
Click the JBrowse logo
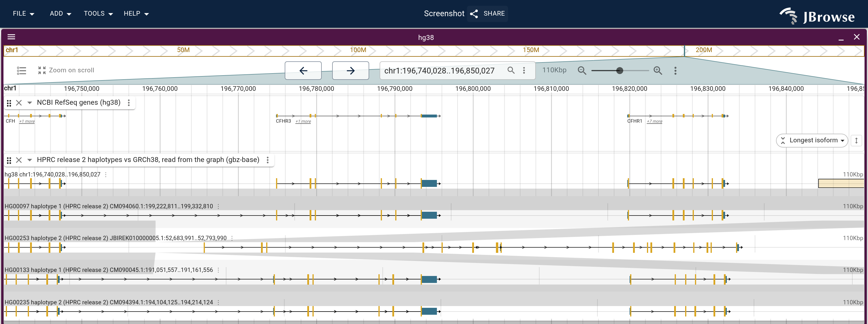pos(817,16)
